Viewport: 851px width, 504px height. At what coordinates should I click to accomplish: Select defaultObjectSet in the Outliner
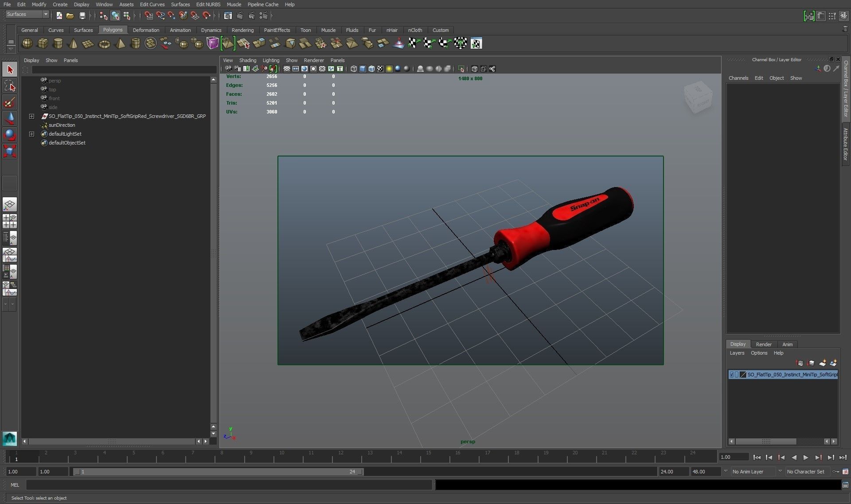click(x=67, y=143)
